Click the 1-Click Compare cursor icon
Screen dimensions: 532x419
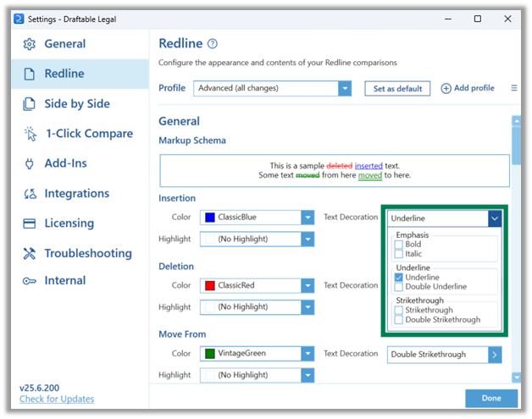pyautogui.click(x=30, y=134)
